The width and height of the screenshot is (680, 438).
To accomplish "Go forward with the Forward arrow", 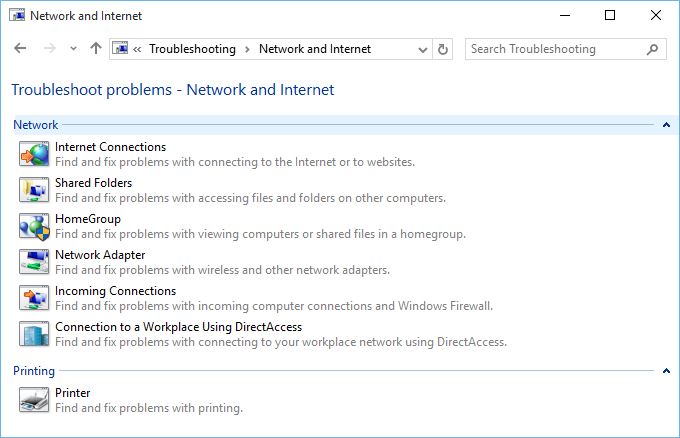I will [50, 49].
